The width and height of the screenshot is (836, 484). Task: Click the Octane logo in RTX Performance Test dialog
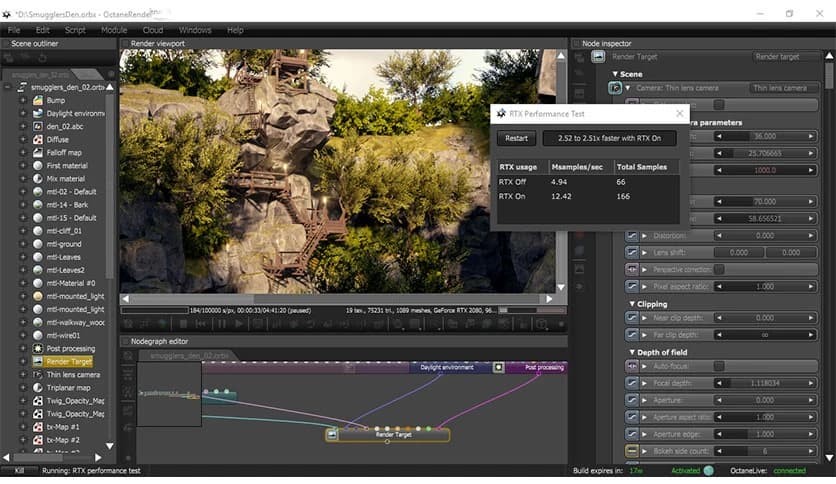[x=501, y=114]
